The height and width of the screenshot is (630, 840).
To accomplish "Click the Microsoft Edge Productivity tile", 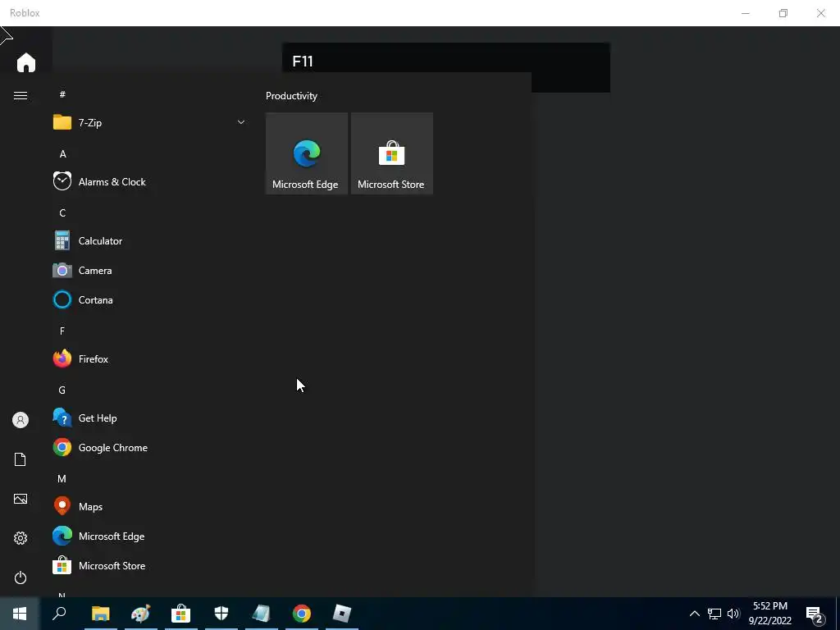I will coord(307,153).
